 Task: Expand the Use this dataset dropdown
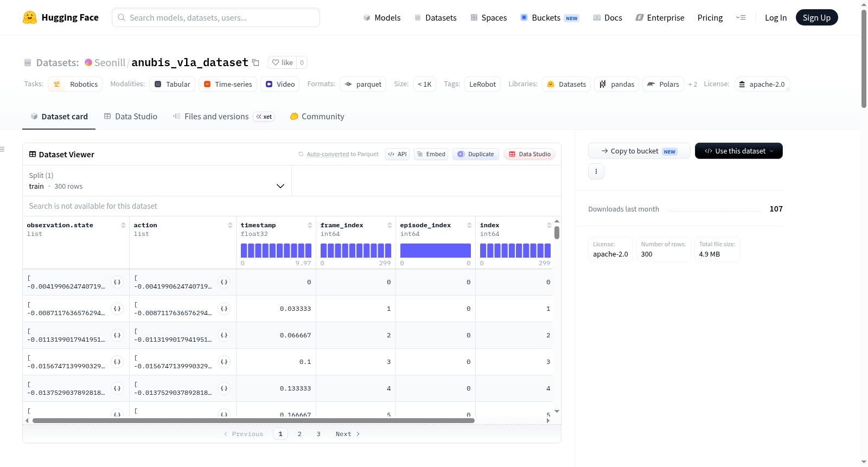pos(738,151)
